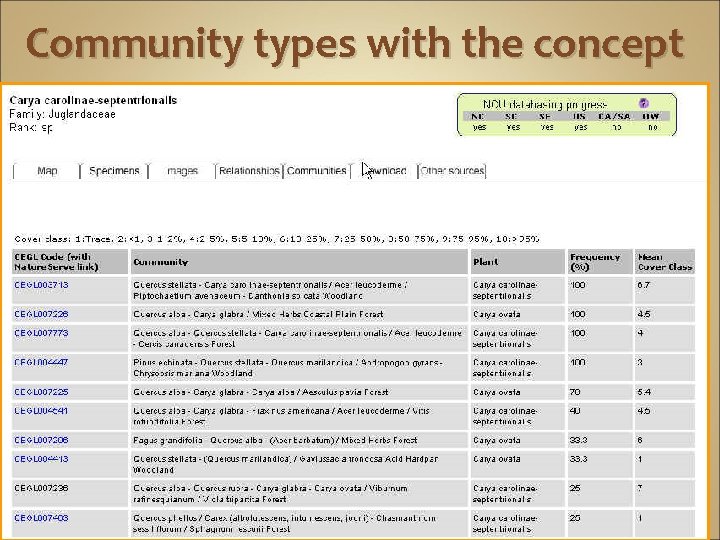
Task: Click the CEGL007236 code cell
Action: coord(70,494)
